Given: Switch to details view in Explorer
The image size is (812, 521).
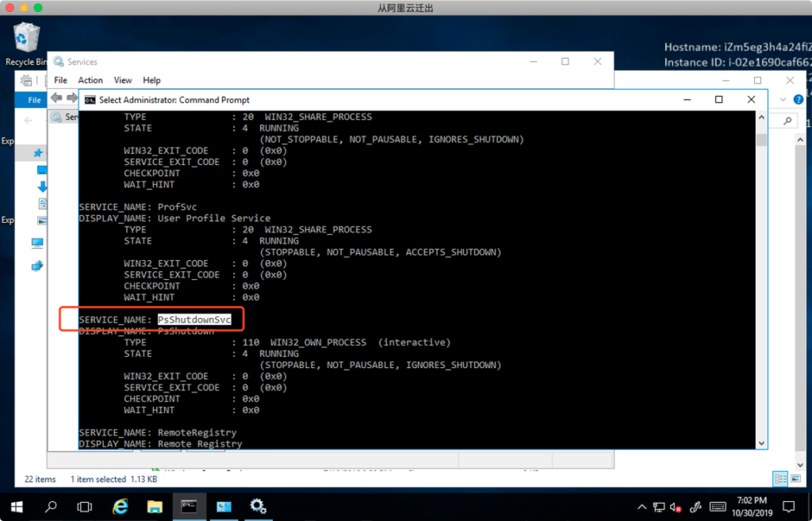Looking at the screenshot, I should point(779,479).
